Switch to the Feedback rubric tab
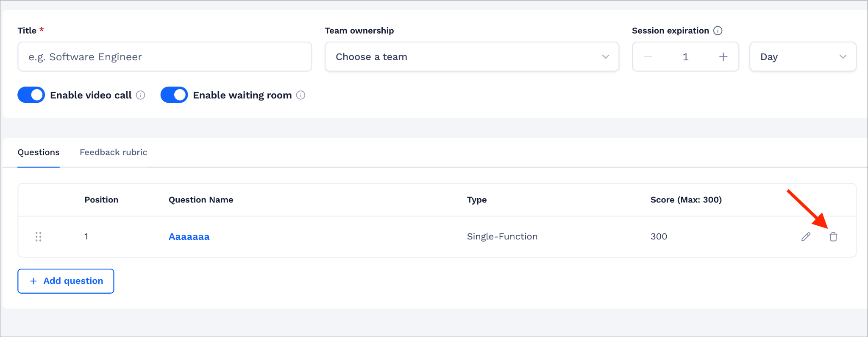 click(x=114, y=152)
